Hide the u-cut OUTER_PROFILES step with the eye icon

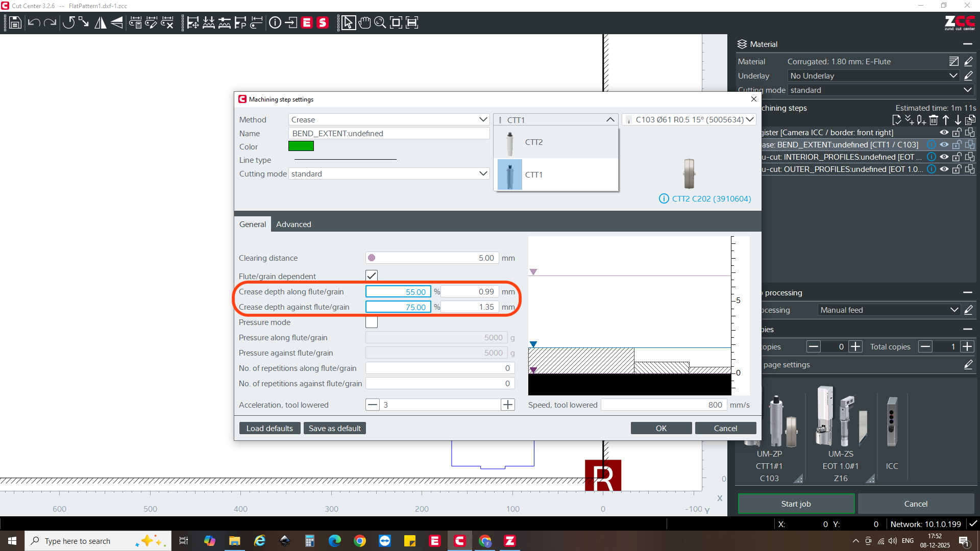[x=944, y=169]
